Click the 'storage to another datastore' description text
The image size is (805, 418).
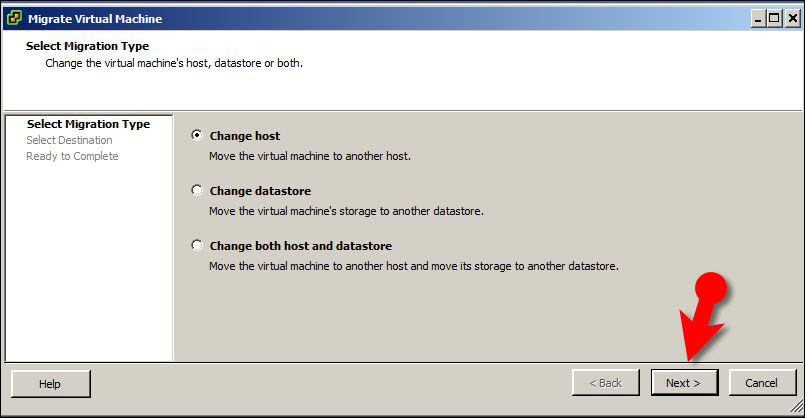coord(346,211)
